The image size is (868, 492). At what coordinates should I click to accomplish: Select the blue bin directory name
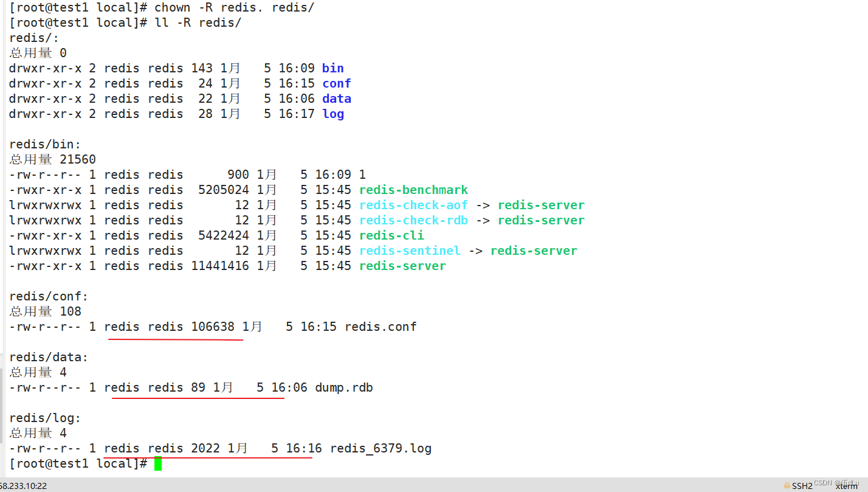click(x=332, y=68)
